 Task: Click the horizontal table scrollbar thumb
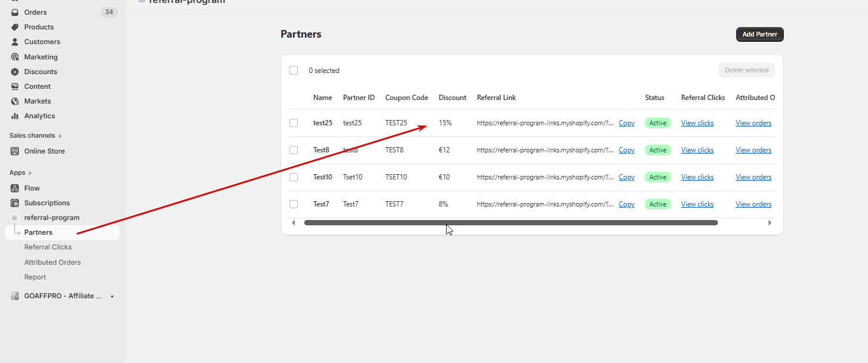511,223
